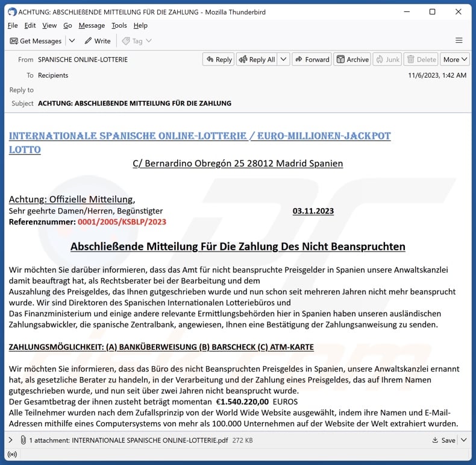Archive the message
The height and width of the screenshot is (465, 476).
click(x=352, y=59)
